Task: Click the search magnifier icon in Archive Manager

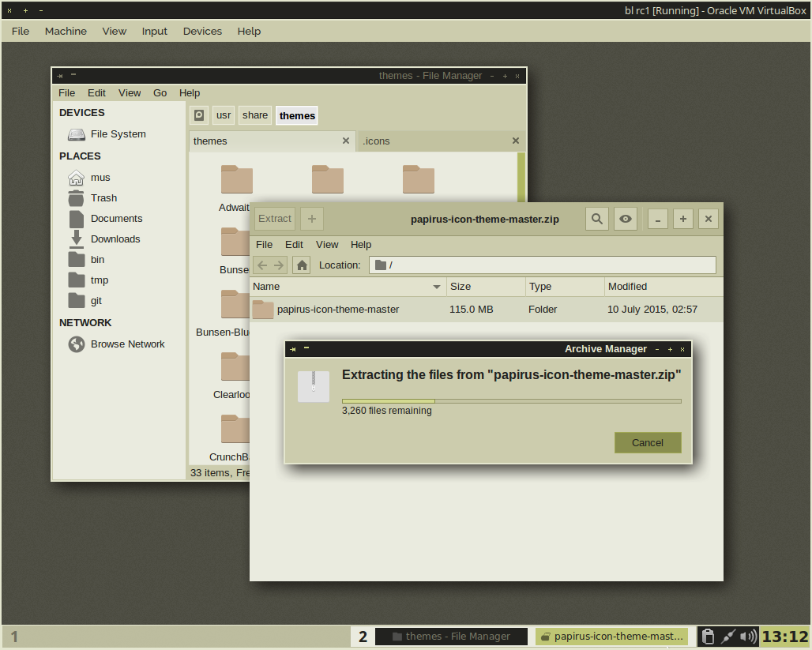Action: pyautogui.click(x=596, y=219)
